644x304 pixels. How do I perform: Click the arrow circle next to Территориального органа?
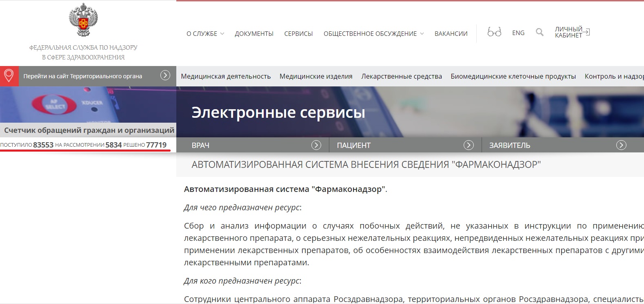coord(165,75)
